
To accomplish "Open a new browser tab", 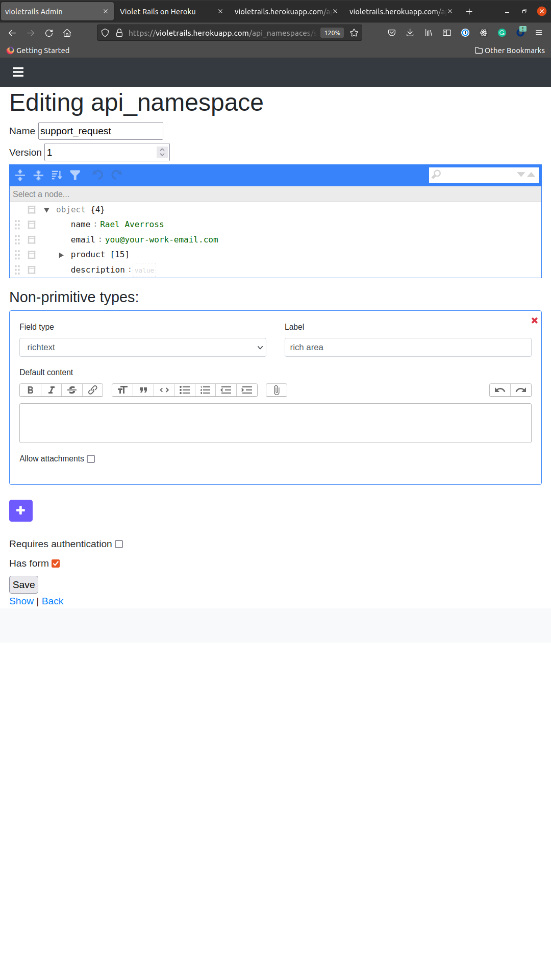I will coord(469,11).
